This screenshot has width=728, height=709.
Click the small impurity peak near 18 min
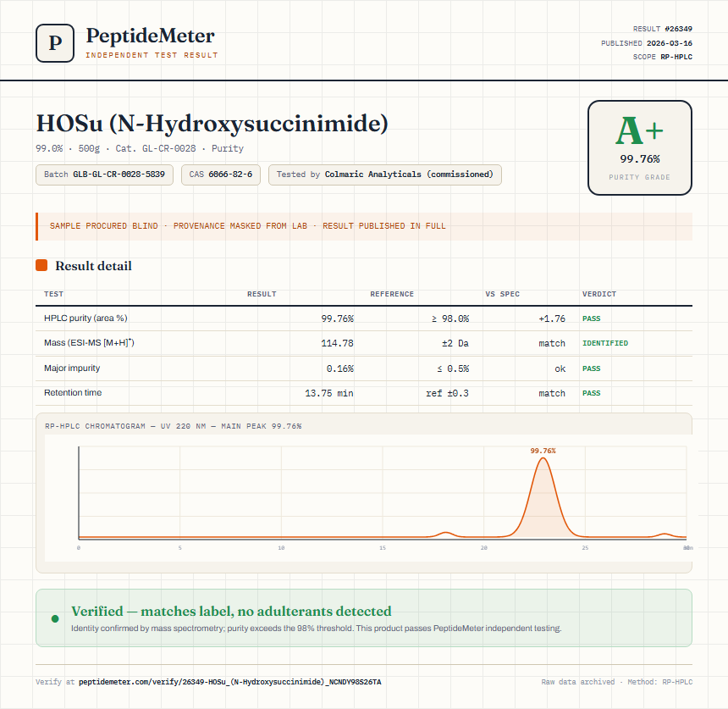446,534
